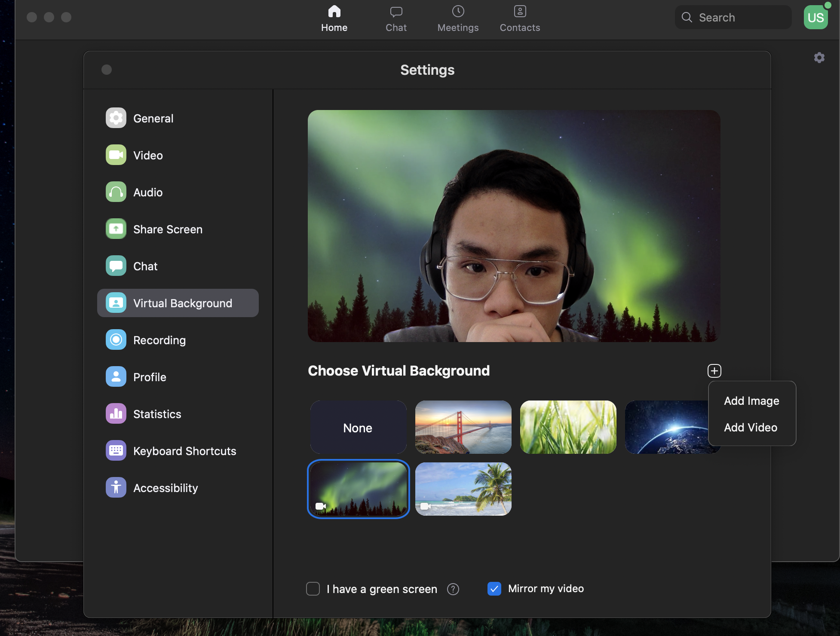Select green grass background
840x636 pixels.
click(x=568, y=427)
